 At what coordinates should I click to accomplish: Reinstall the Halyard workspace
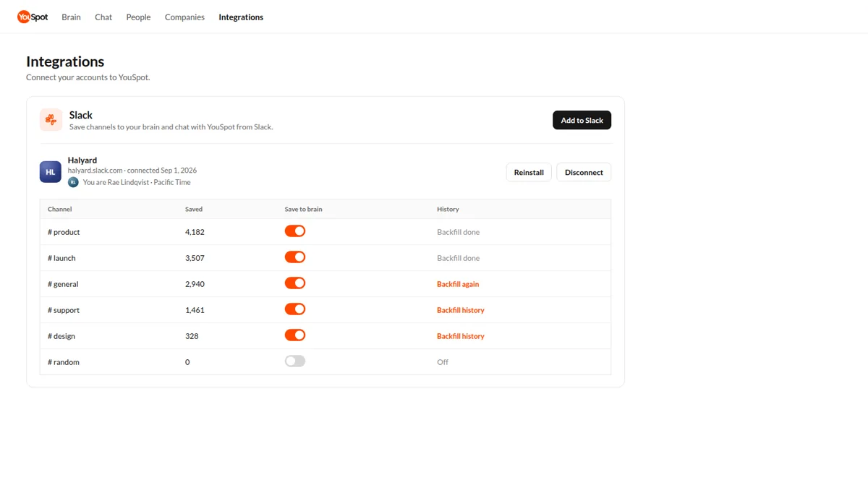point(529,172)
